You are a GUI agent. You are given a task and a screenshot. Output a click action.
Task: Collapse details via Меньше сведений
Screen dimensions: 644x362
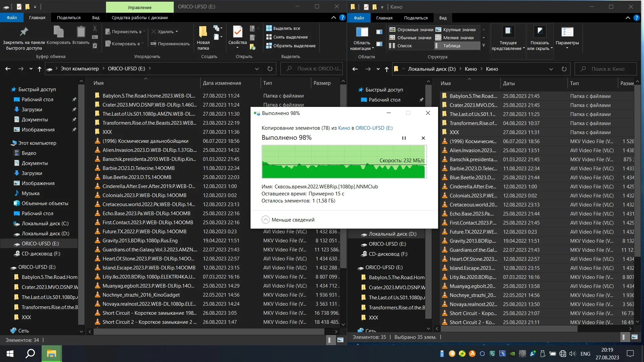288,220
